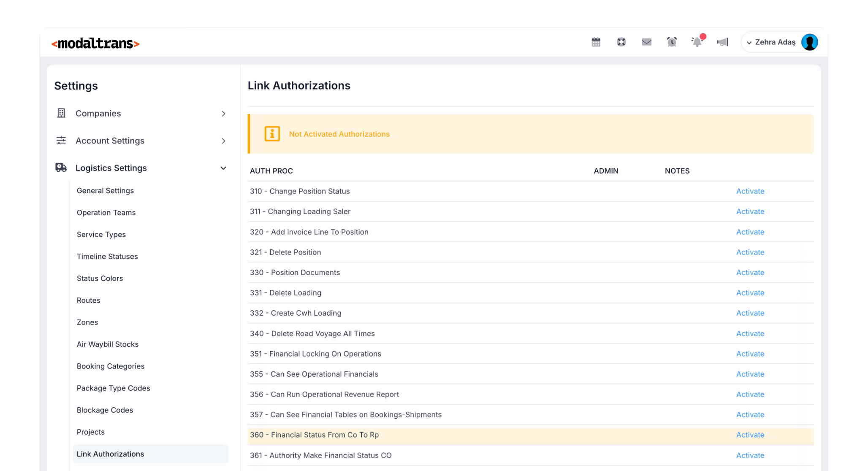
Task: Open notifications via the bell icon
Action: pos(697,42)
